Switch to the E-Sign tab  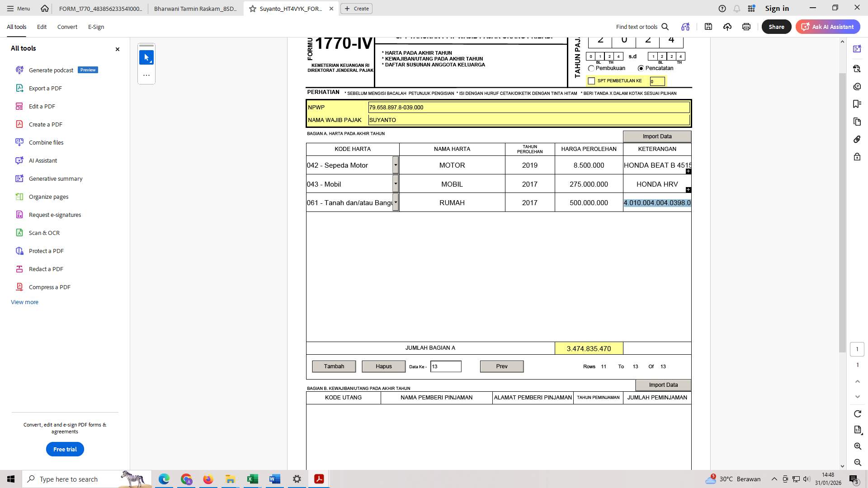[96, 27]
